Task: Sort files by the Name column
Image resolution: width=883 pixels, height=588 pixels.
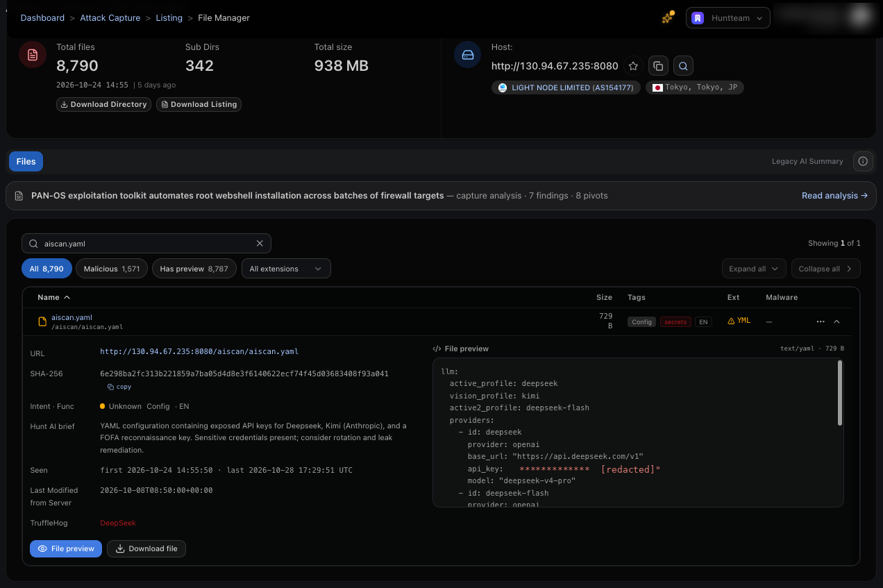Action: tap(53, 297)
